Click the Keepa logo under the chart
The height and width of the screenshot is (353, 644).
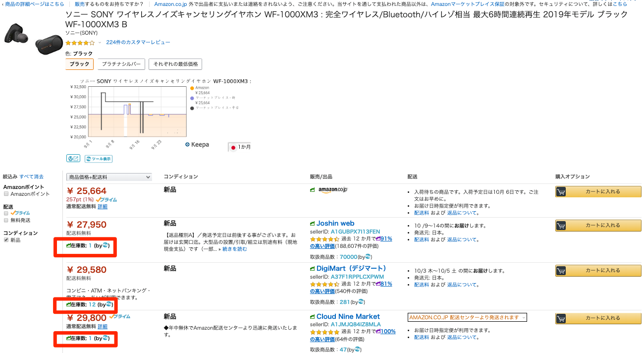click(197, 145)
